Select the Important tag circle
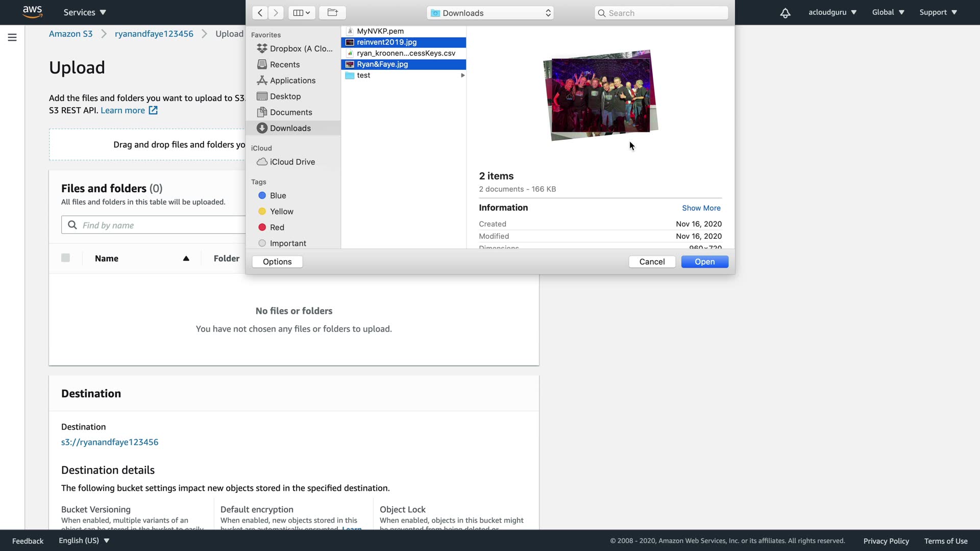 pos(262,243)
